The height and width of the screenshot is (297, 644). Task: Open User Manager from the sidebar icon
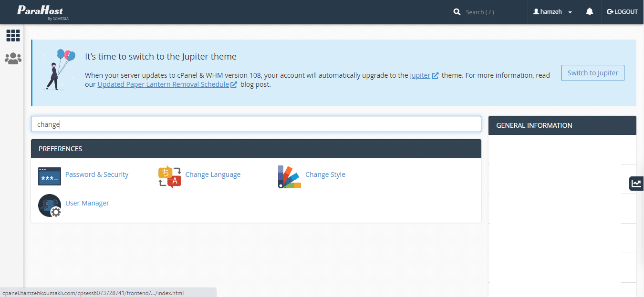pos(13,59)
